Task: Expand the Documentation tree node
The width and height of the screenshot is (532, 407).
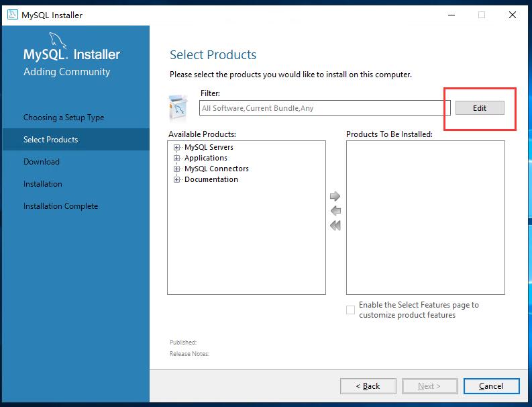Action: click(x=176, y=179)
